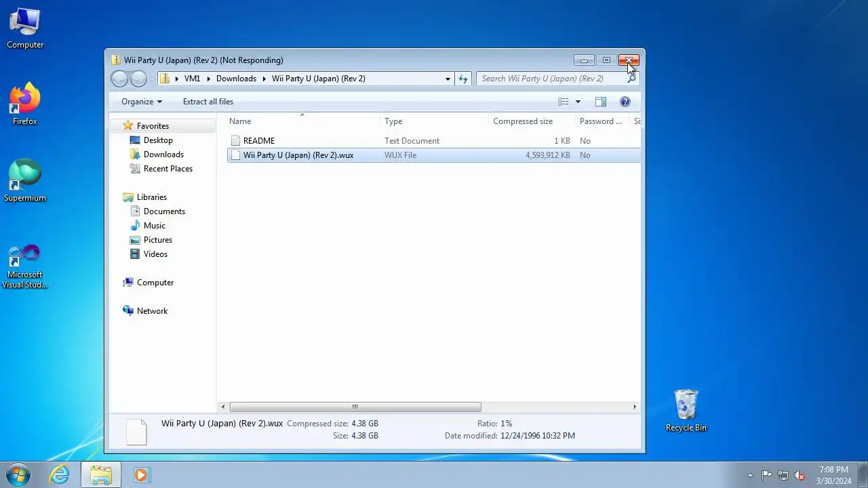Viewport: 868px width, 488px height.
Task: Sort by the Name column header
Action: tap(302, 121)
